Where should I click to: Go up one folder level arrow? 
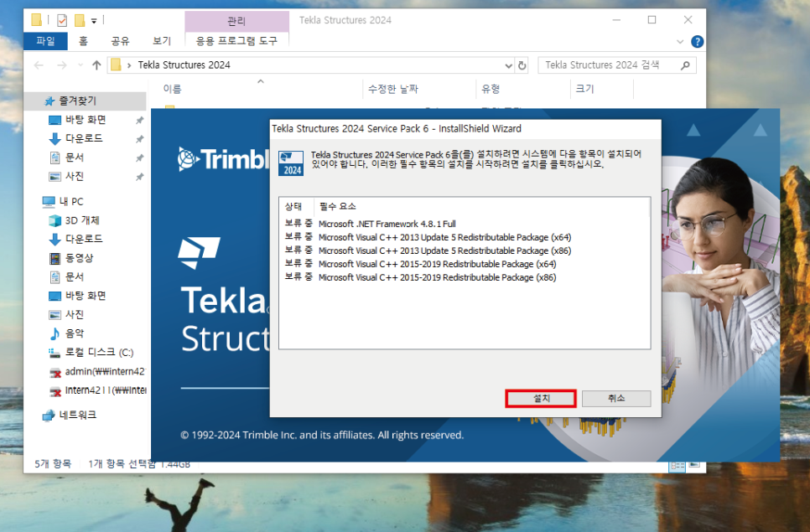(x=96, y=65)
